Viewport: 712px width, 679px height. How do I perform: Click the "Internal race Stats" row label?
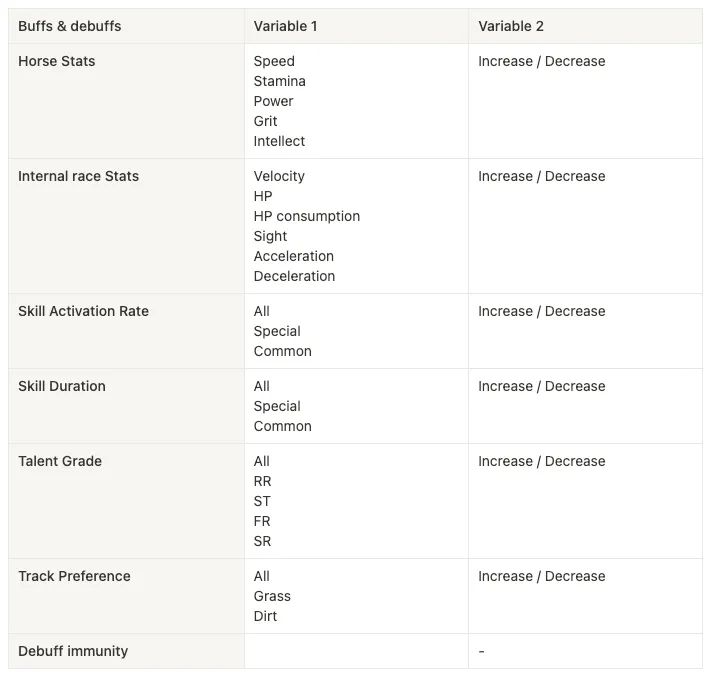[78, 176]
